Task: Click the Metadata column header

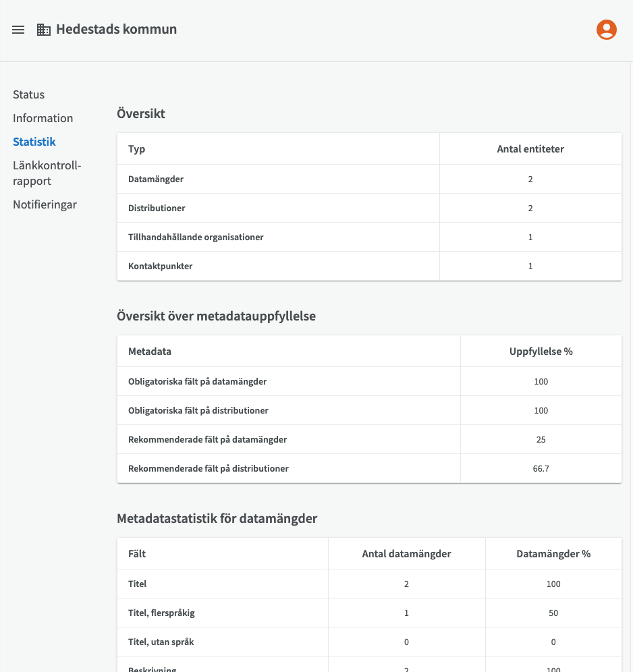Action: click(x=150, y=352)
